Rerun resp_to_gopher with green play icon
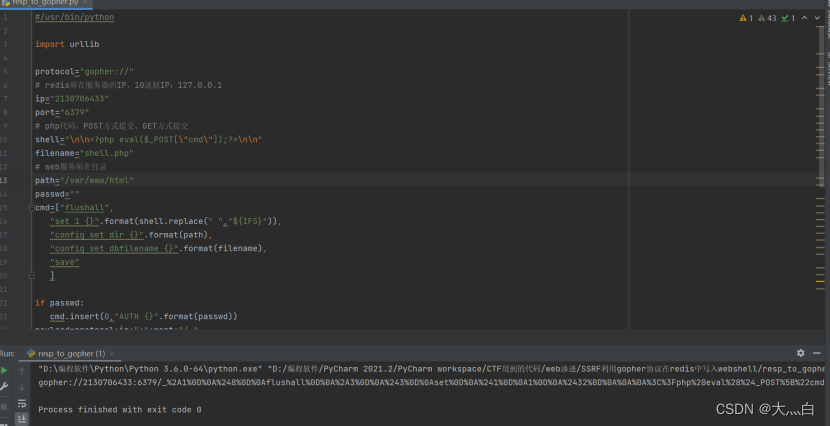 (4, 370)
